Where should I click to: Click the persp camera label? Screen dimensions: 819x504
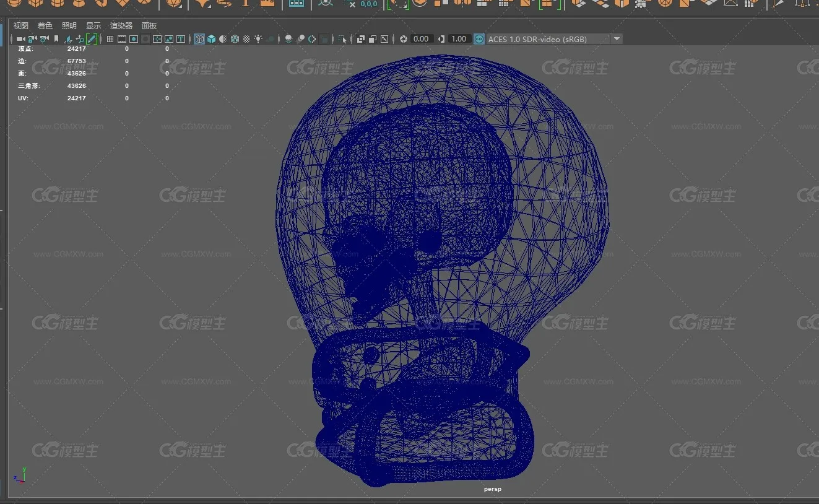click(493, 489)
